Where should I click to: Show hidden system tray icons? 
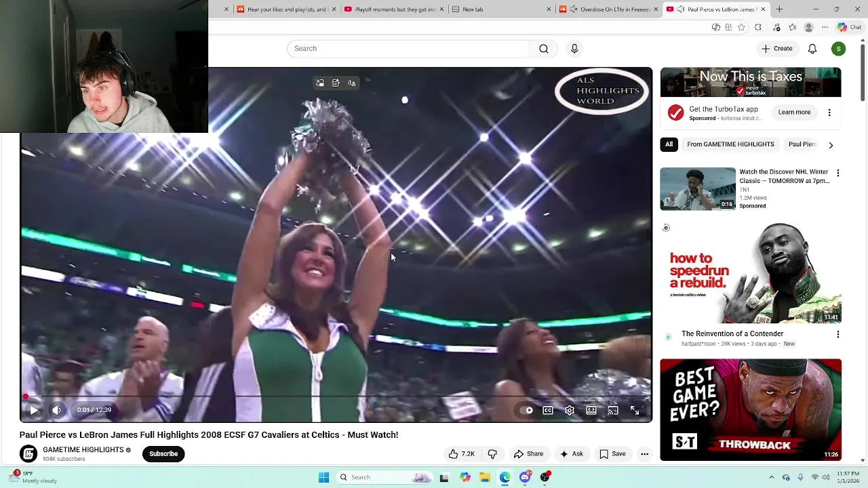(771, 478)
